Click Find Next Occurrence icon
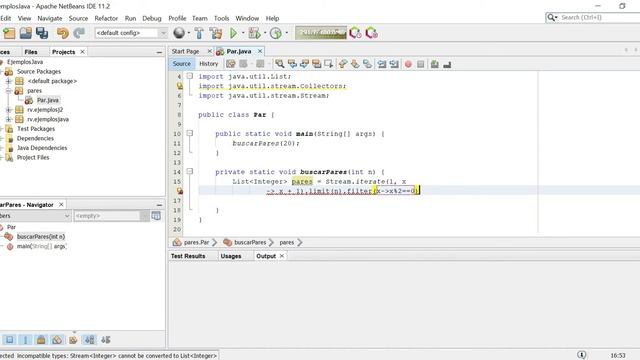 pos(304,64)
